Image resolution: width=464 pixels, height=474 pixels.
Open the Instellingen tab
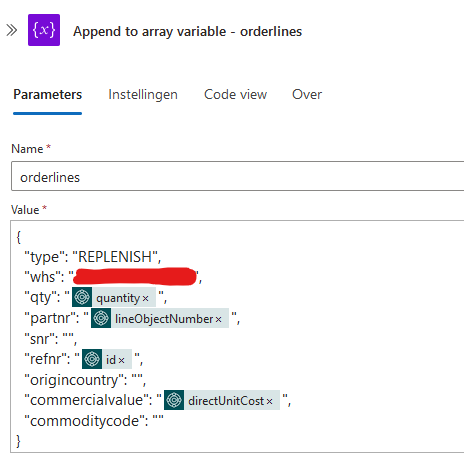point(143,95)
